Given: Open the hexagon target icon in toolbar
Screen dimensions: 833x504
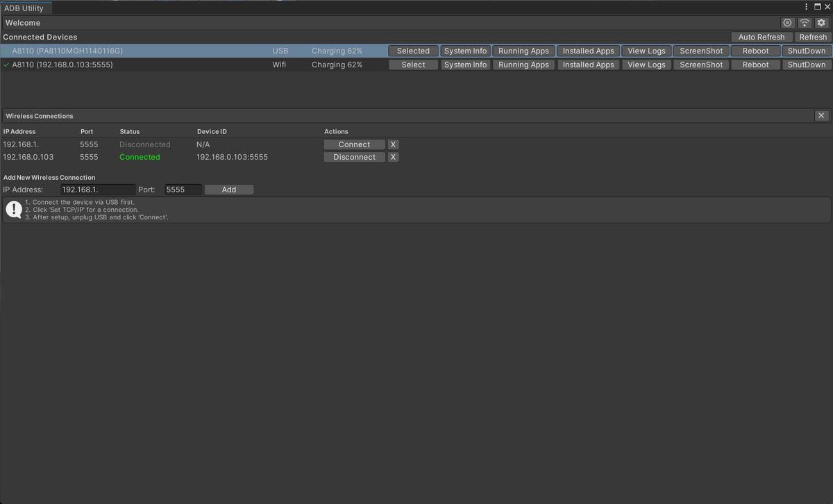Looking at the screenshot, I should [x=787, y=23].
